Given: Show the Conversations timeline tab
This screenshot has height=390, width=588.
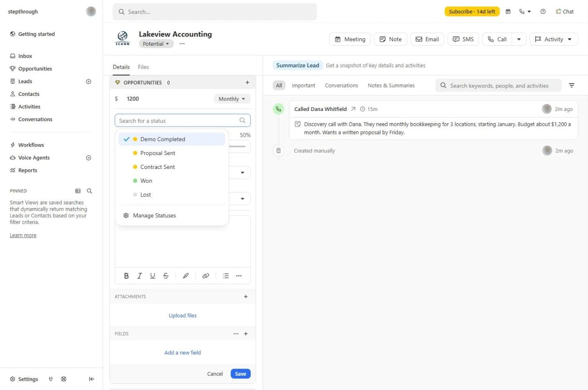Looking at the screenshot, I should pos(341,85).
